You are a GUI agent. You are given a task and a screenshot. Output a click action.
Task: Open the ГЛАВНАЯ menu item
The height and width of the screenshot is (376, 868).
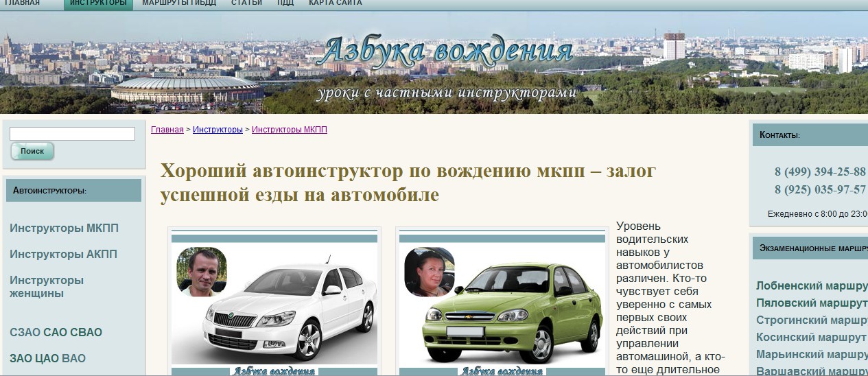point(22,3)
